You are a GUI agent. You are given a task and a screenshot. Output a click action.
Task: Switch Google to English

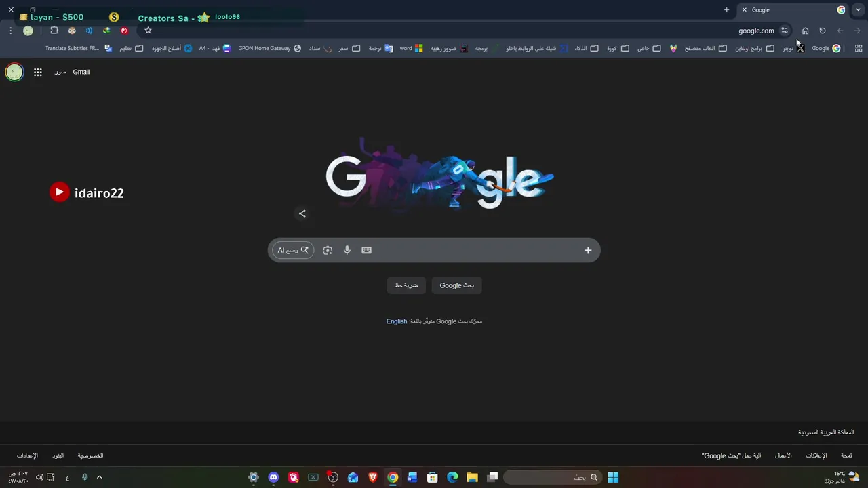(397, 321)
